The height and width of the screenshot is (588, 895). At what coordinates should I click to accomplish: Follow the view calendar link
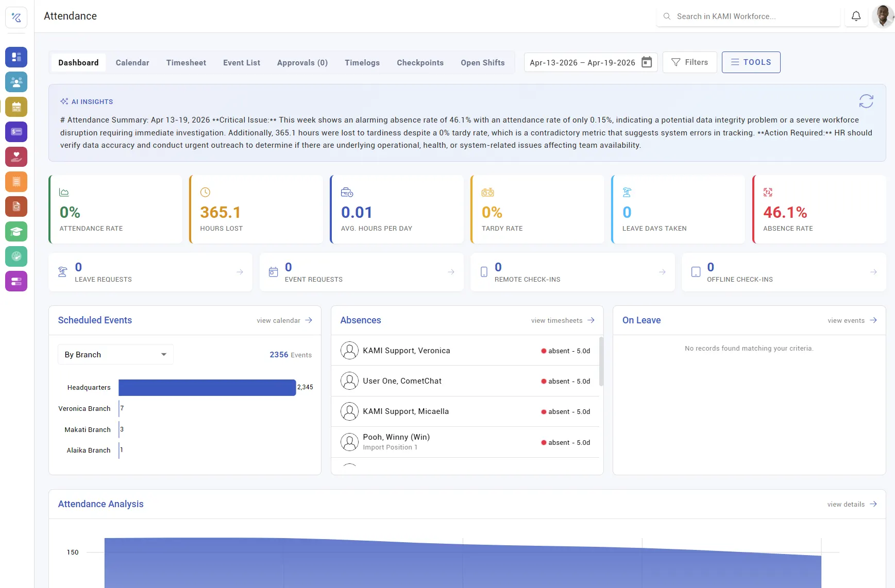(x=284, y=320)
